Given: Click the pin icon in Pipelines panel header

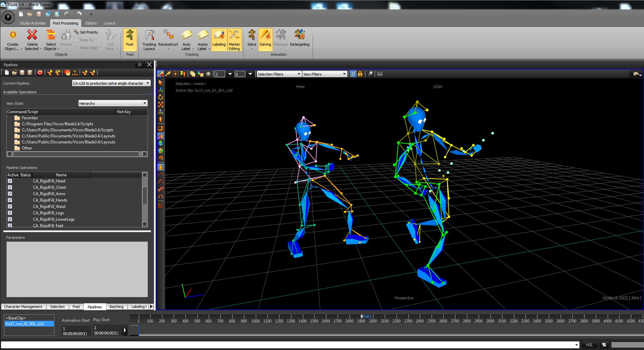Looking at the screenshot, I should click(140, 64).
